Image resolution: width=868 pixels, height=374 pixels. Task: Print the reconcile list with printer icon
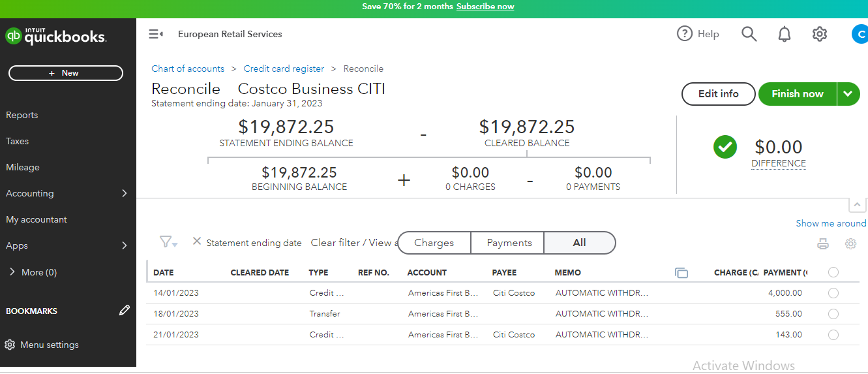[x=823, y=244]
